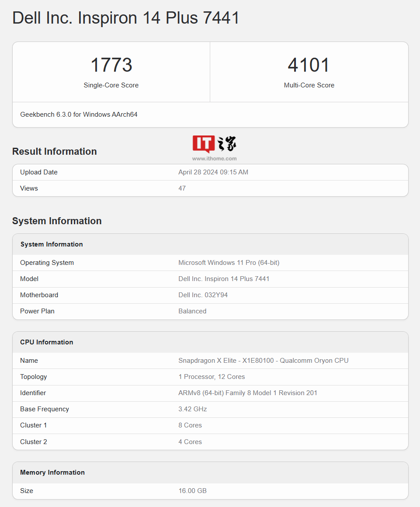Click the Cluster 1 row showing 8 Cores
This screenshot has height=507, width=420.
[211, 425]
